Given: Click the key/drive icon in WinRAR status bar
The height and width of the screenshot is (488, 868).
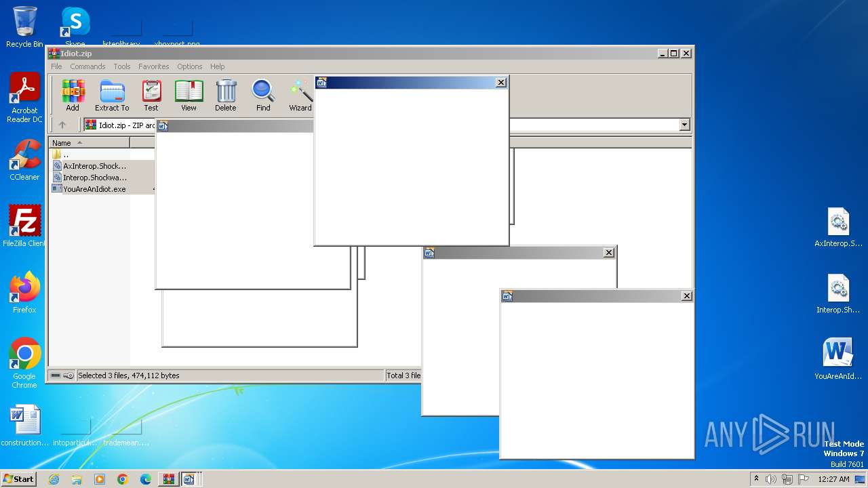Looking at the screenshot, I should tap(62, 375).
